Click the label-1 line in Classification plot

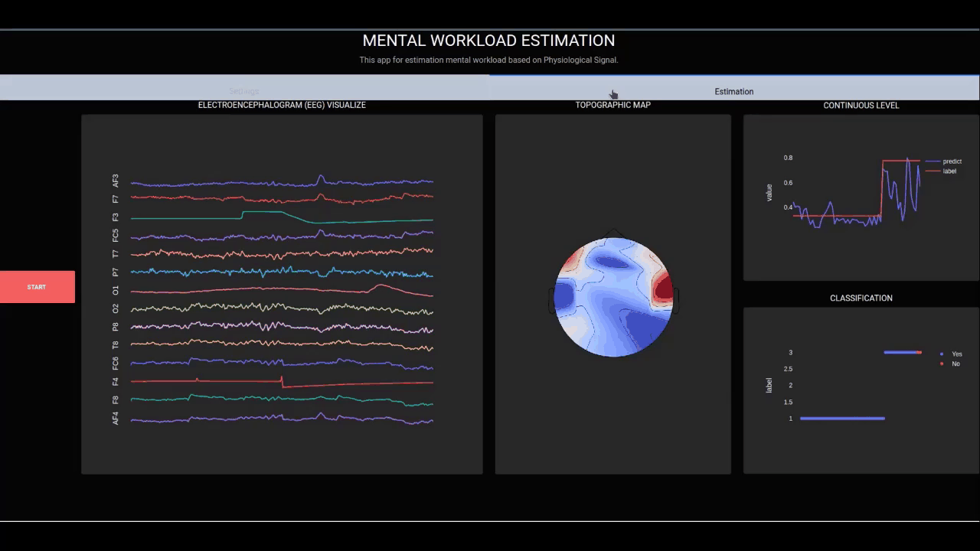coord(842,419)
